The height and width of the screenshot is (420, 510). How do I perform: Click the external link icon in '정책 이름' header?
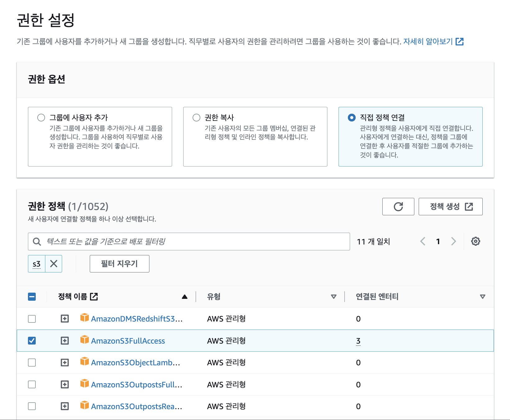point(94,297)
